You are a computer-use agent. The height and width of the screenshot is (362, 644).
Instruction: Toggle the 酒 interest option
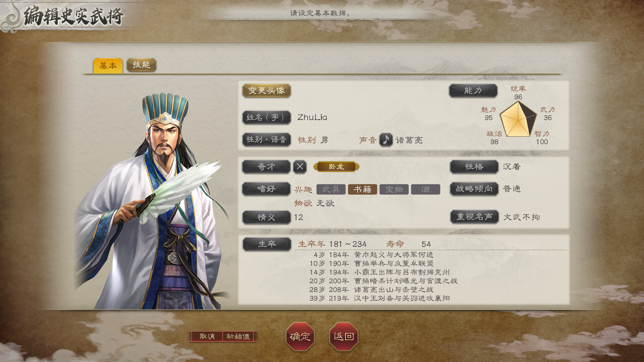pos(426,189)
